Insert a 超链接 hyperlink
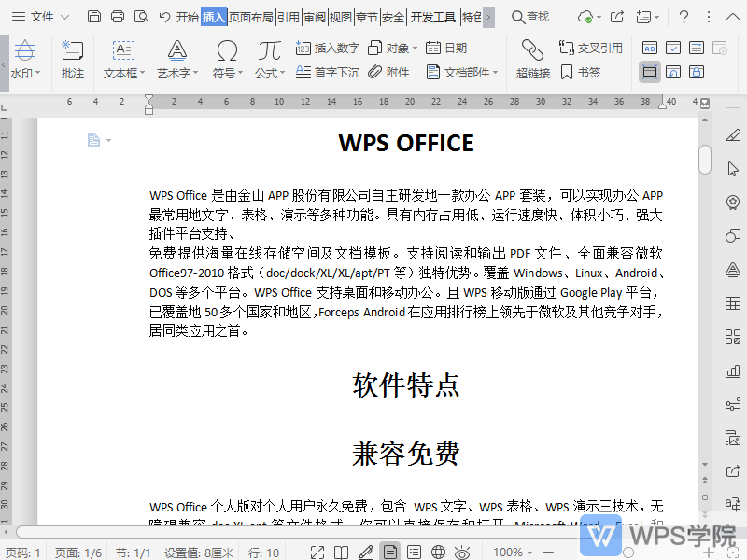 (x=532, y=60)
